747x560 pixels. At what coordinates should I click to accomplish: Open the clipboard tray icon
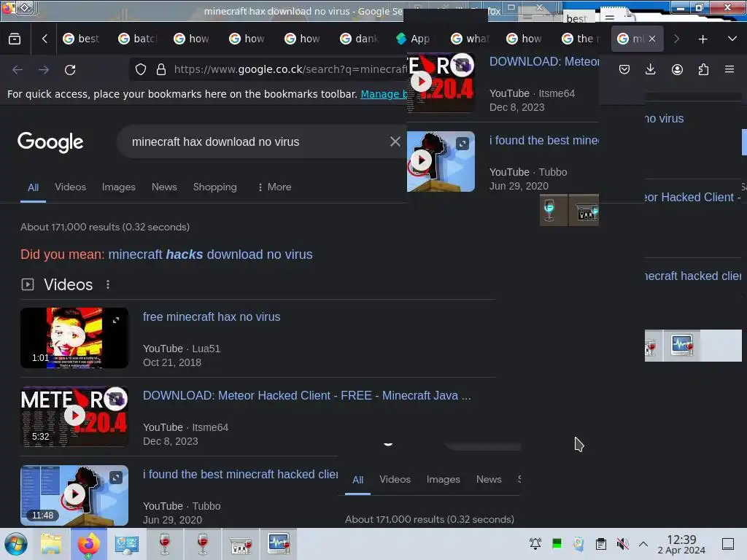pyautogui.click(x=601, y=544)
